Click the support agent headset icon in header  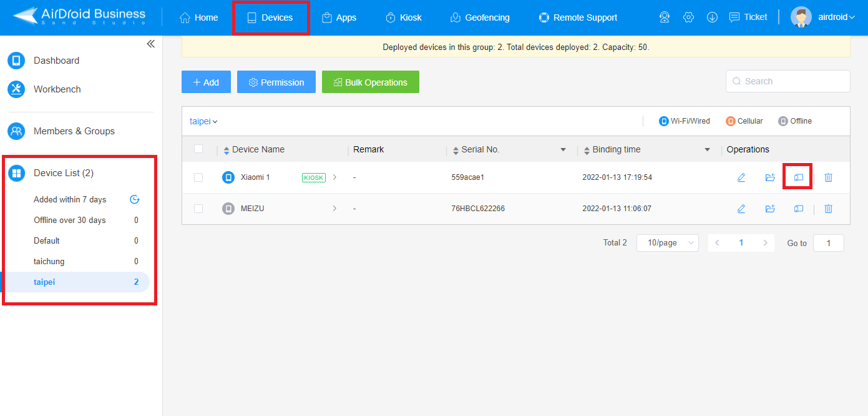click(x=665, y=17)
